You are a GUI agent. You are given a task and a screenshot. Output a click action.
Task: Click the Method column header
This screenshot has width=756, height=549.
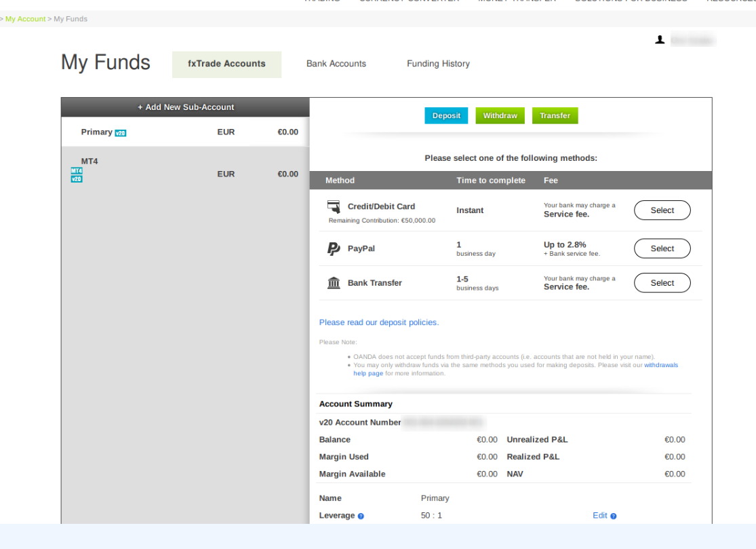[x=340, y=181]
